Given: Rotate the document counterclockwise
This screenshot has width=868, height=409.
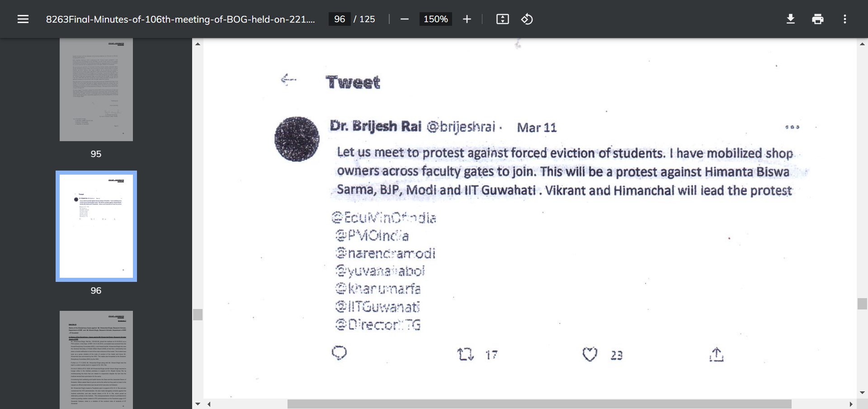Looking at the screenshot, I should [527, 19].
